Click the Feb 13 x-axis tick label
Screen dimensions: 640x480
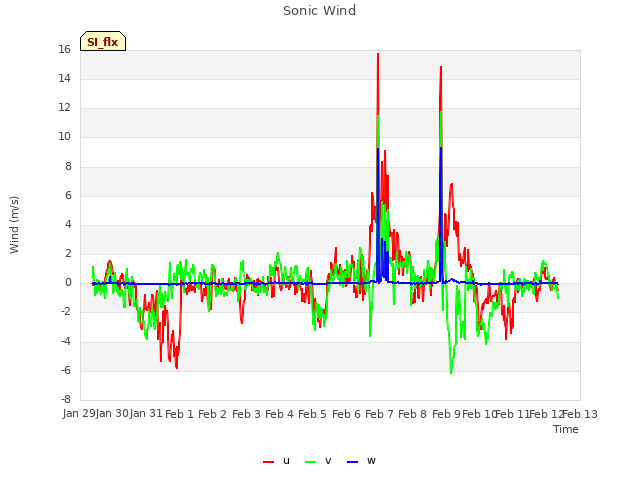[x=580, y=414]
